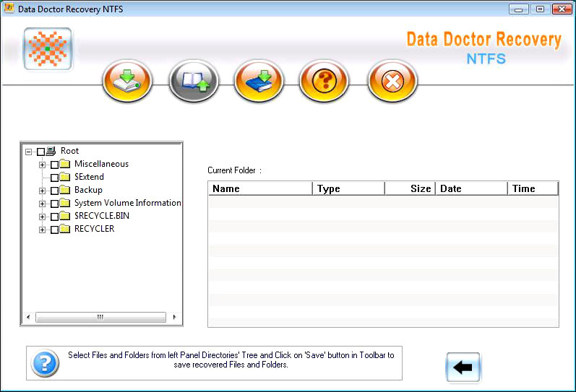Click the Root computer icon in tree
This screenshot has height=392, width=576.
[x=51, y=151]
